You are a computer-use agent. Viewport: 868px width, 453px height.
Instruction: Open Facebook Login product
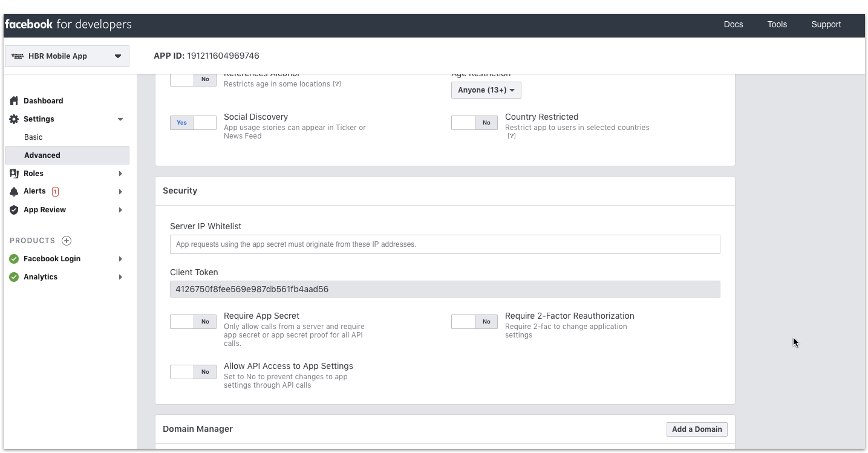(x=52, y=259)
